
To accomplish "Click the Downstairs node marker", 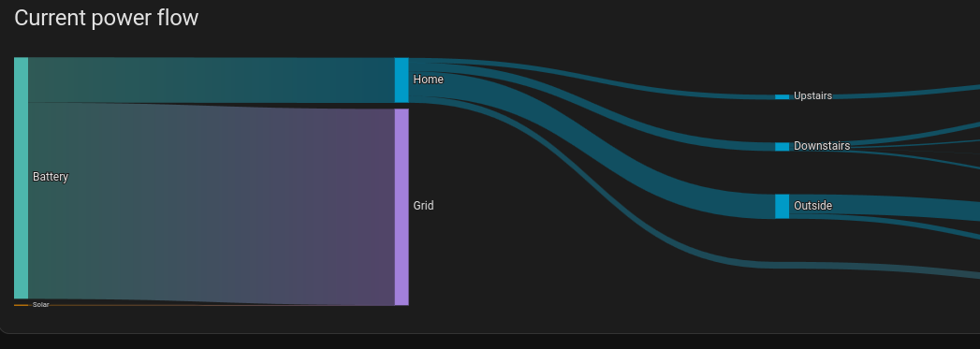I will [x=782, y=147].
